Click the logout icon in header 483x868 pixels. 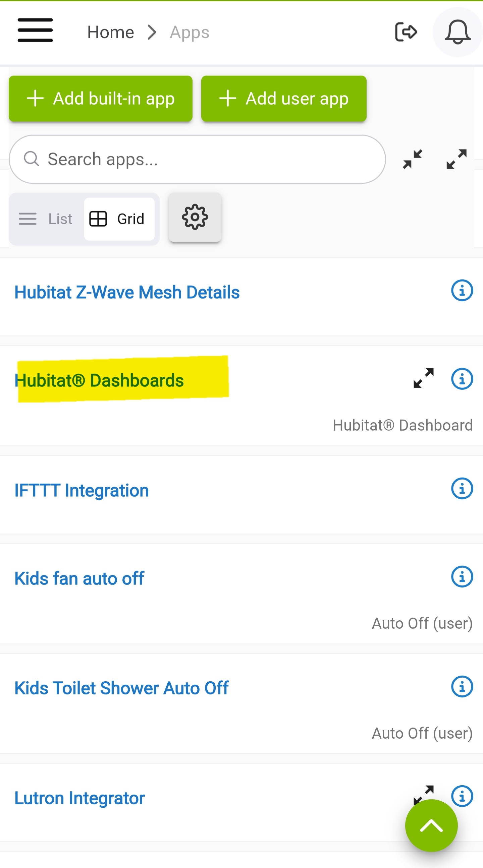(x=406, y=32)
